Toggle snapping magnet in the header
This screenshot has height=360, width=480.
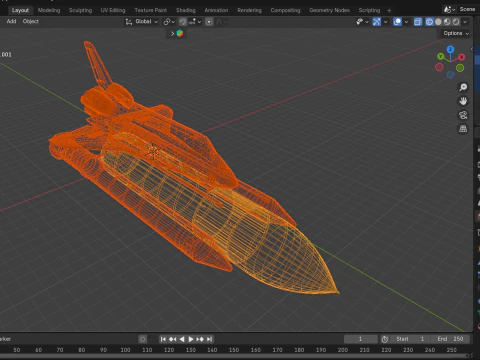click(183, 22)
